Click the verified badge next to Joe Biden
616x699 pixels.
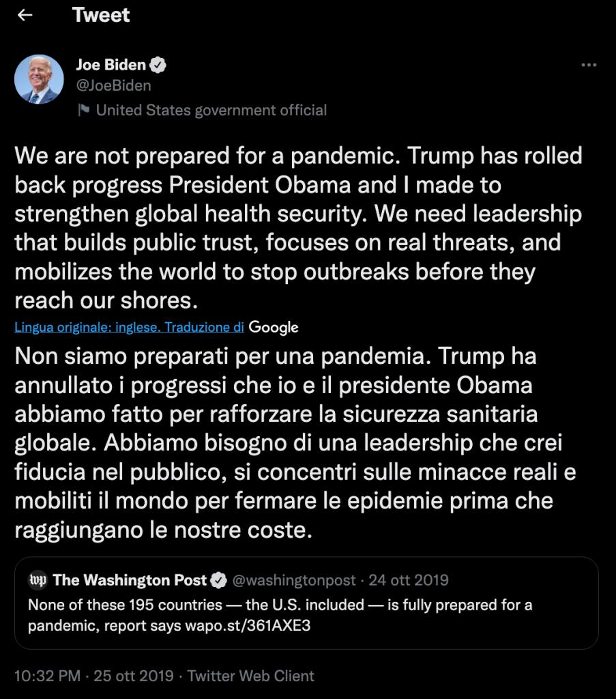(158, 66)
